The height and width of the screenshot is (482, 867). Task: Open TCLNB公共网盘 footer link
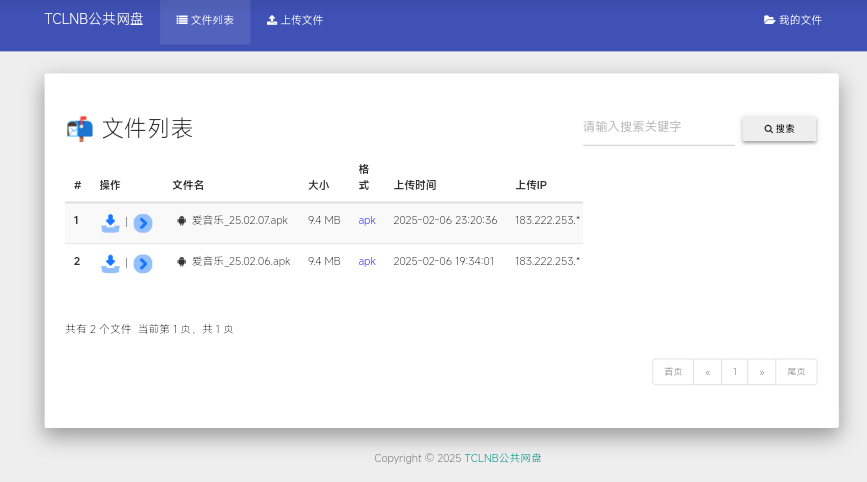pyautogui.click(x=503, y=458)
